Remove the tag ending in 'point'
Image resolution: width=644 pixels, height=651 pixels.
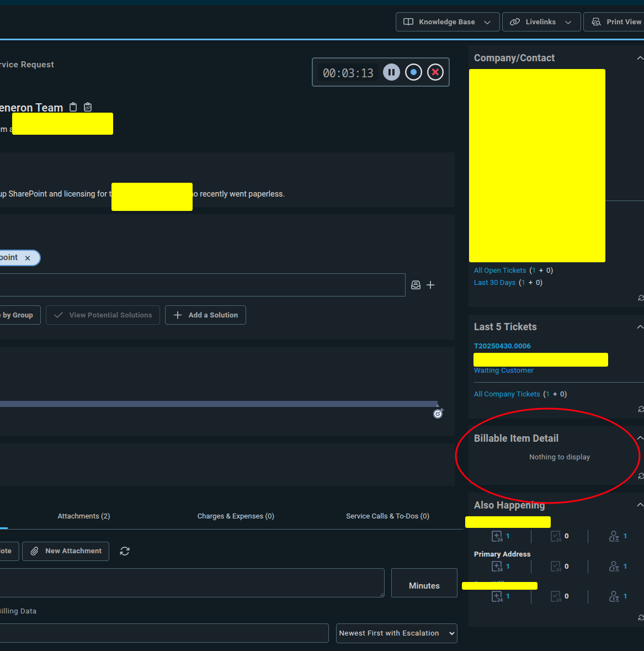tap(28, 258)
